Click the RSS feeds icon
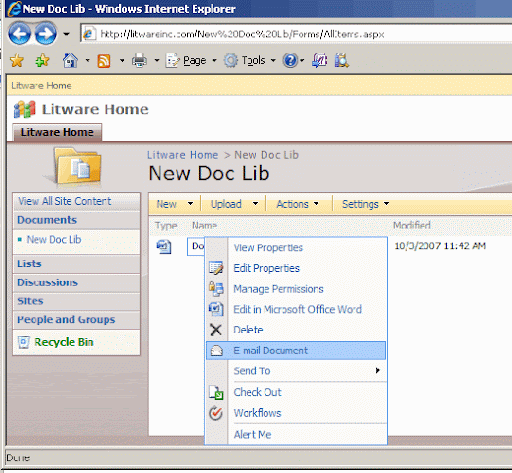The width and height of the screenshot is (512, 473). click(104, 61)
